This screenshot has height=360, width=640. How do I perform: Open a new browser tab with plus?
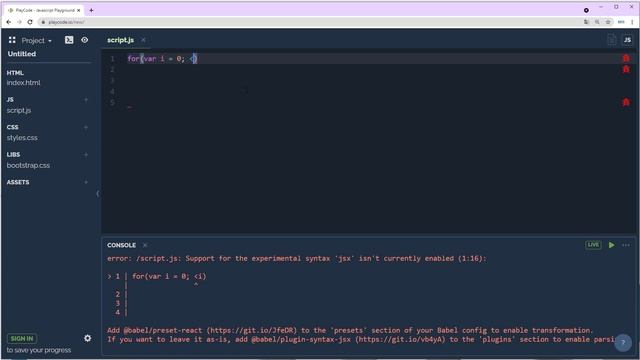click(x=91, y=10)
